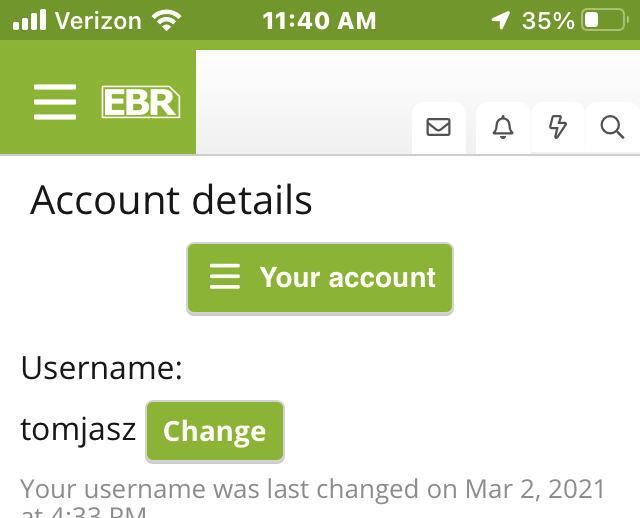Tap the 11:40 AM clock
Image resolution: width=640 pixels, height=518 pixels.
[x=320, y=20]
